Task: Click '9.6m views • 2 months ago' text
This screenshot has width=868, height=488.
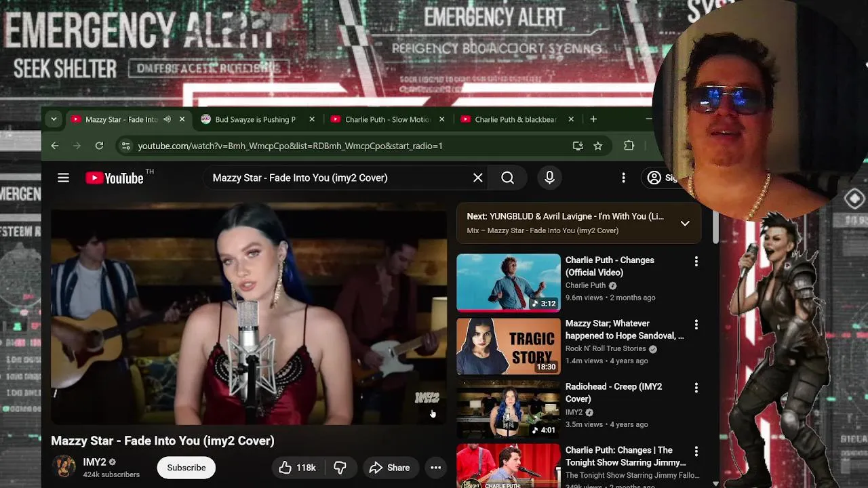Action: coord(610,298)
